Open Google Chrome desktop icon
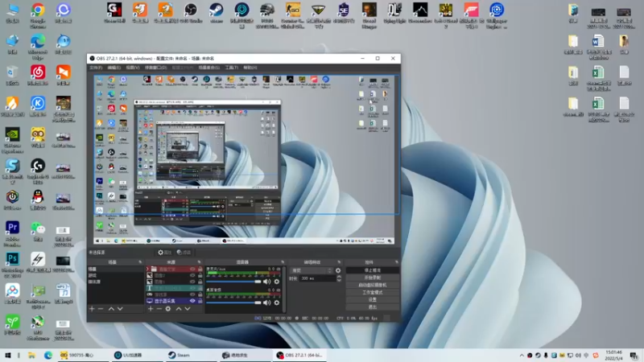This screenshot has height=362, width=644. coord(38,14)
